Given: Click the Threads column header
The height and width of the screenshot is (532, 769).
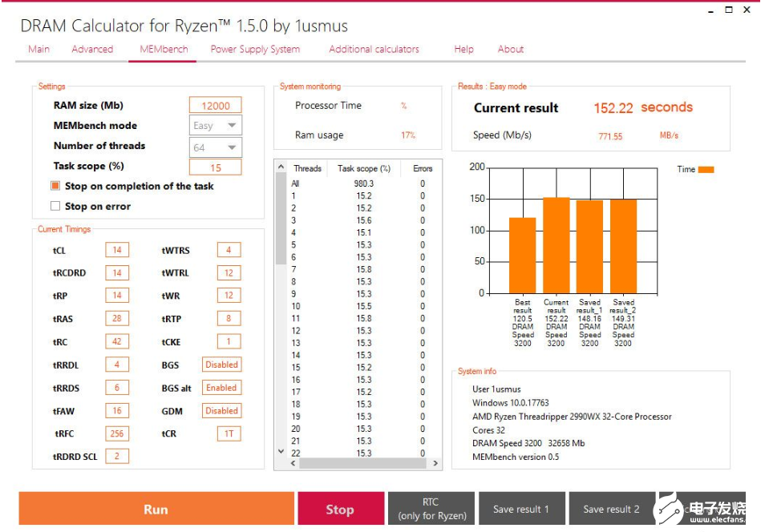Looking at the screenshot, I should coord(307,168).
